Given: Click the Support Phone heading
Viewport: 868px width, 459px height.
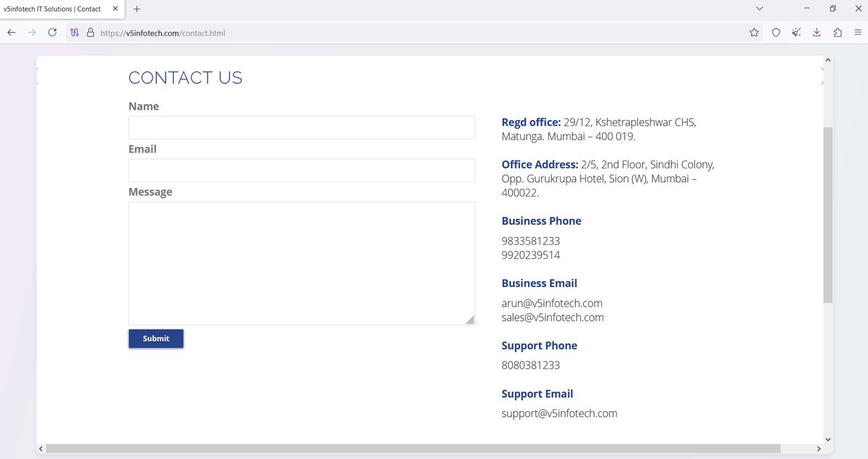Looking at the screenshot, I should coord(540,346).
